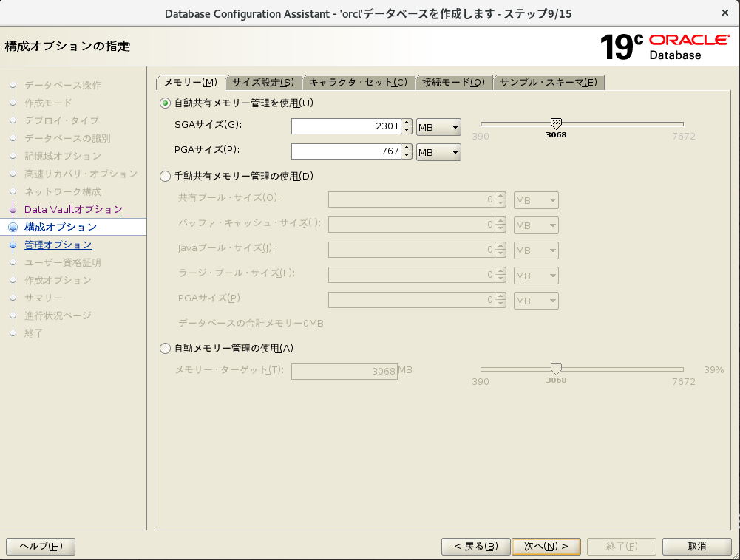Open the サンプル・スキーマ tab

pos(549,82)
